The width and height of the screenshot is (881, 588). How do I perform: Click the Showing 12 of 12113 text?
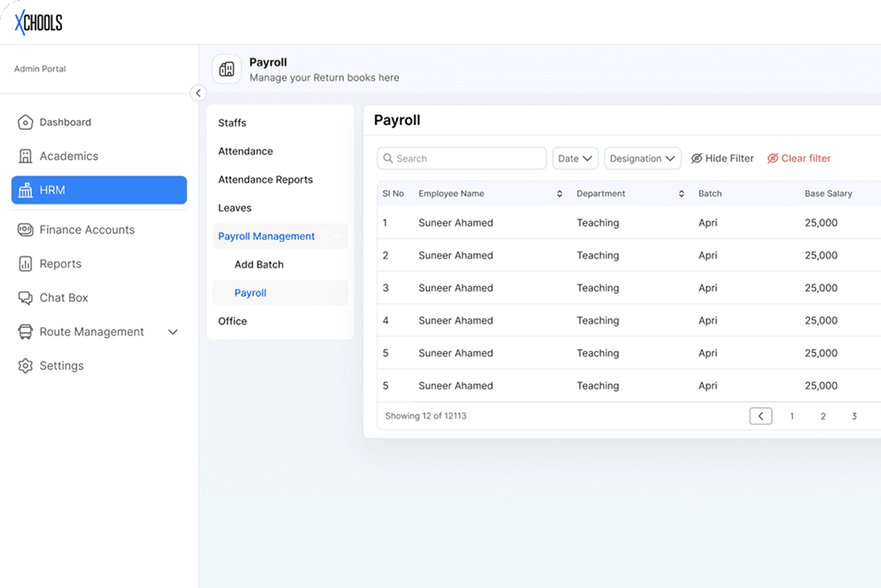pyautogui.click(x=426, y=416)
